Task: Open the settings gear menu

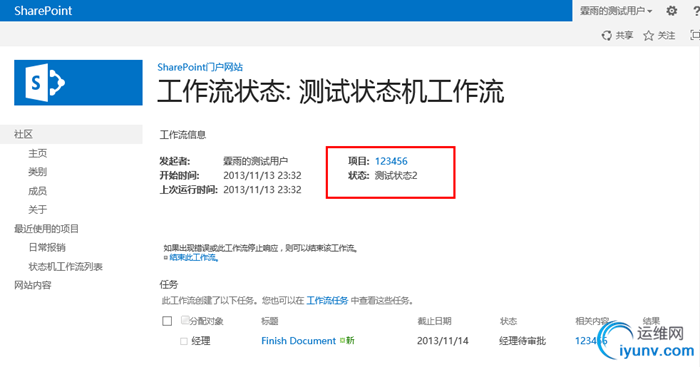Action: click(671, 11)
